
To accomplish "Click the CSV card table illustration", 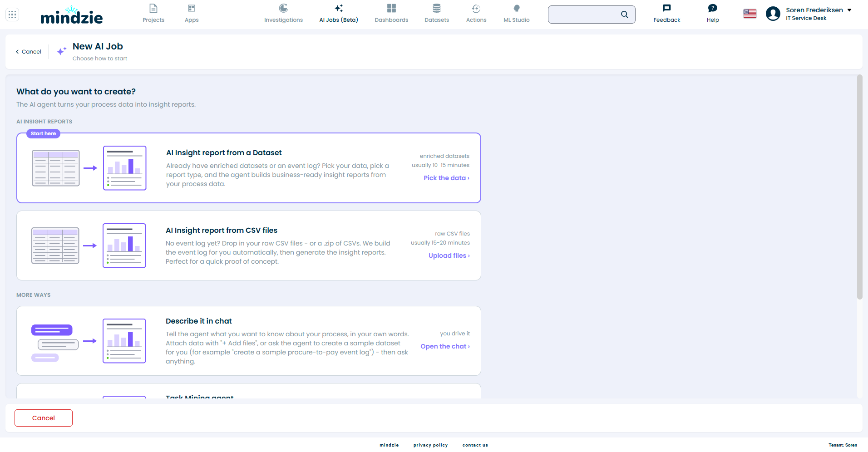I will (x=55, y=246).
